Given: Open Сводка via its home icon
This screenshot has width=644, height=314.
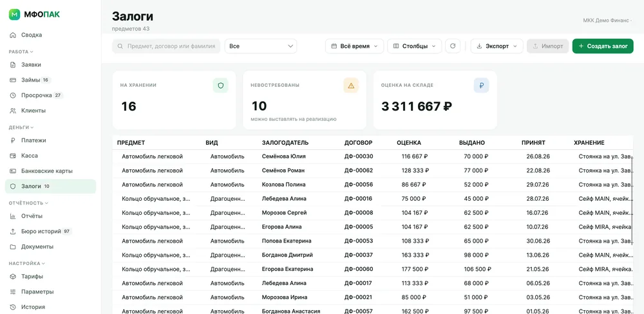Looking at the screenshot, I should pyautogui.click(x=13, y=35).
